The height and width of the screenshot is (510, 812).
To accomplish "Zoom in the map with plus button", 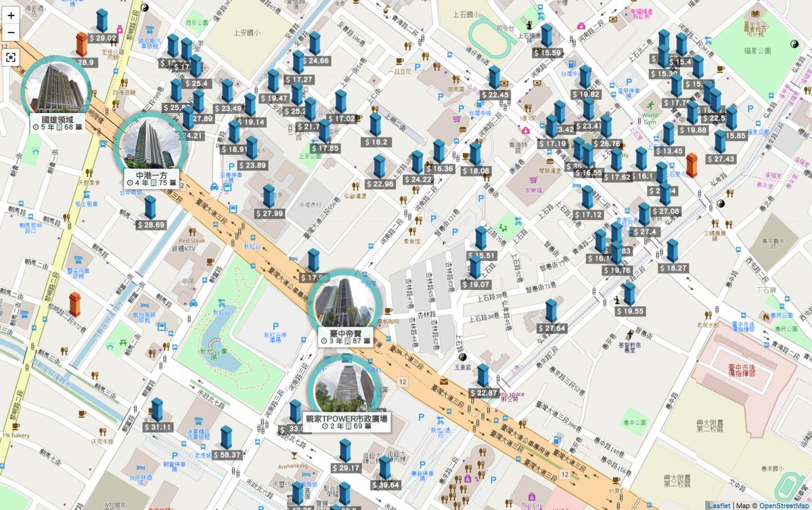I will [x=11, y=15].
